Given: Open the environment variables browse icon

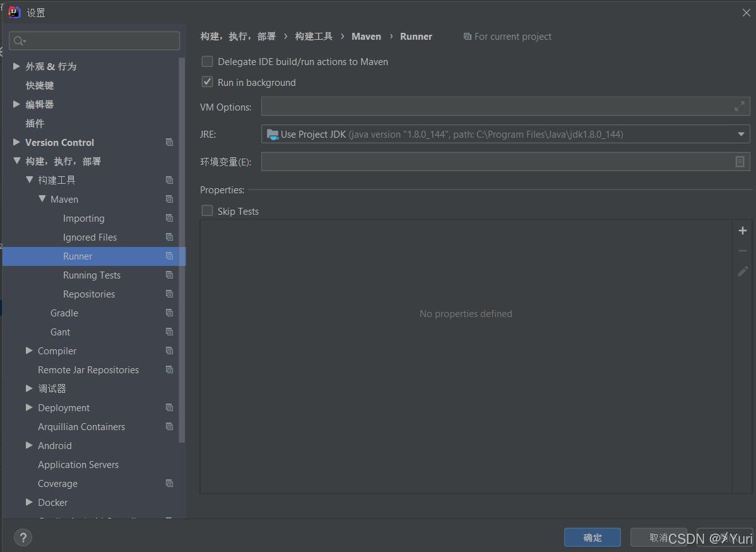Looking at the screenshot, I should [739, 162].
